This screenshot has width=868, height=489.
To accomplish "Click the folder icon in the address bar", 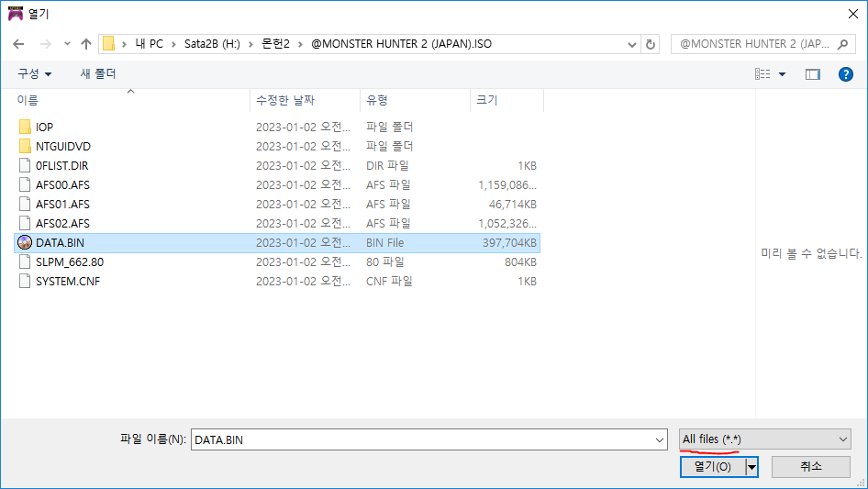I will pos(108,44).
